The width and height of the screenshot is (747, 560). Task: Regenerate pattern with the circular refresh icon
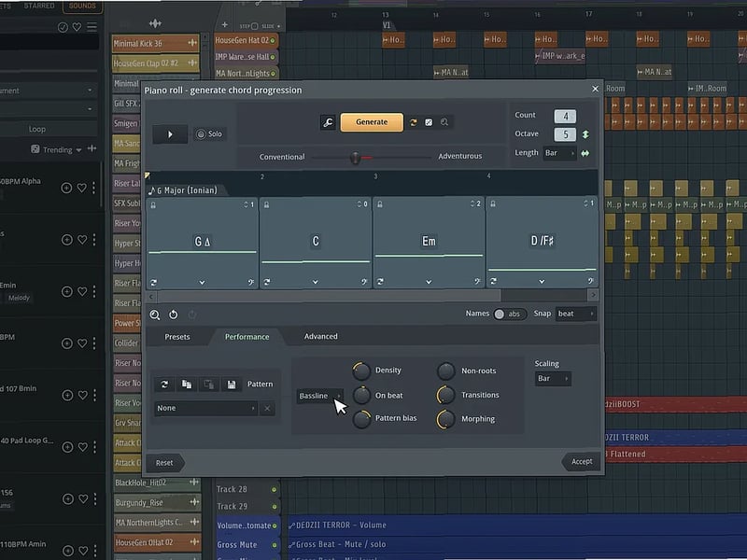click(x=163, y=385)
